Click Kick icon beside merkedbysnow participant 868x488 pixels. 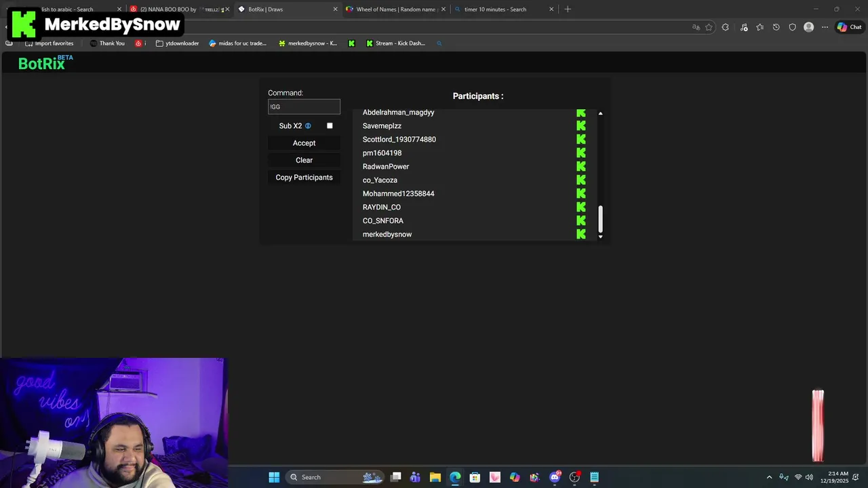pyautogui.click(x=581, y=235)
